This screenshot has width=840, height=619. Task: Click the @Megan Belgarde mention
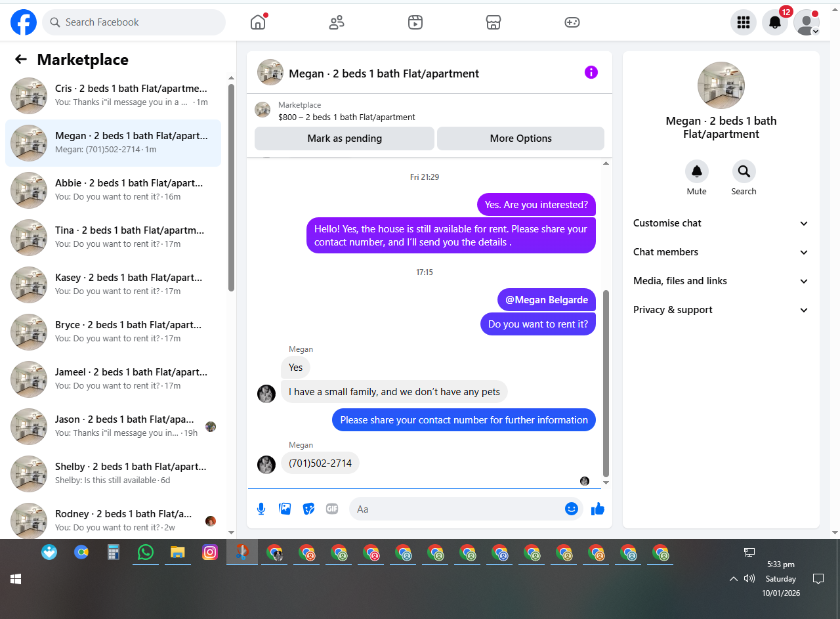tap(547, 300)
